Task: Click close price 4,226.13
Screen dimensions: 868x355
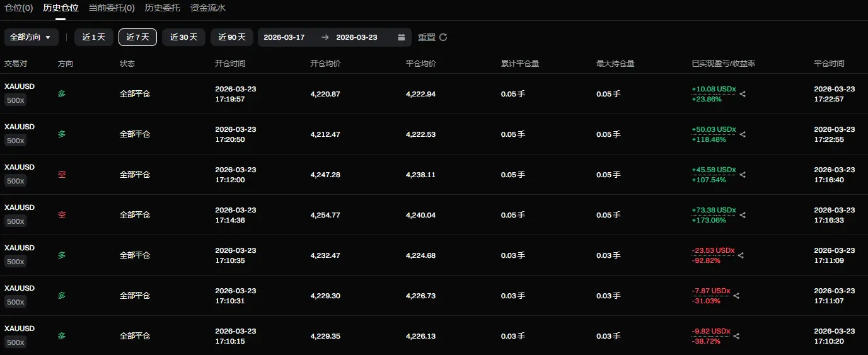Action: 420,336
